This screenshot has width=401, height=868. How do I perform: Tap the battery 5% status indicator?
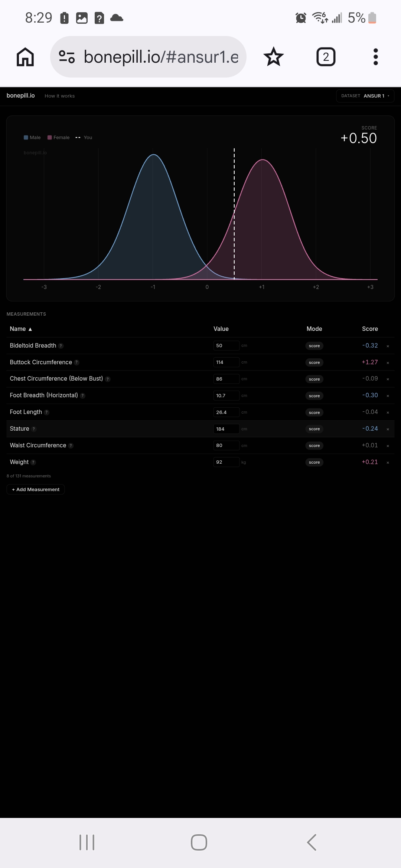[362, 18]
